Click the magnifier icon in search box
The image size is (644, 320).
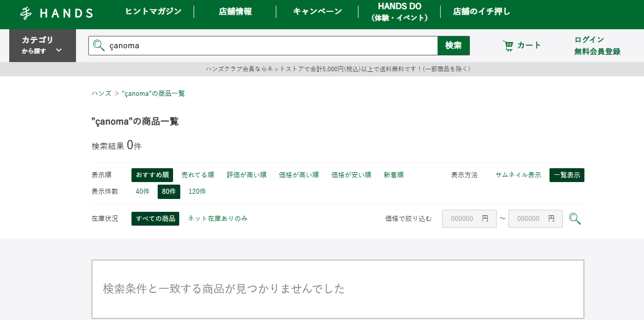coord(99,46)
